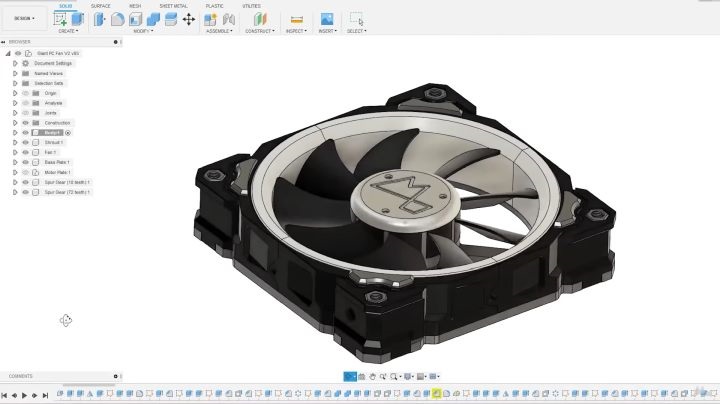Click the Joint icon in Assemble
Viewport: 720px width, 404px height.
[x=229, y=19]
